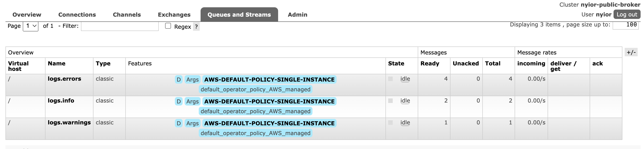Sort by Ready messages column
The image size is (644, 149).
coord(430,64)
